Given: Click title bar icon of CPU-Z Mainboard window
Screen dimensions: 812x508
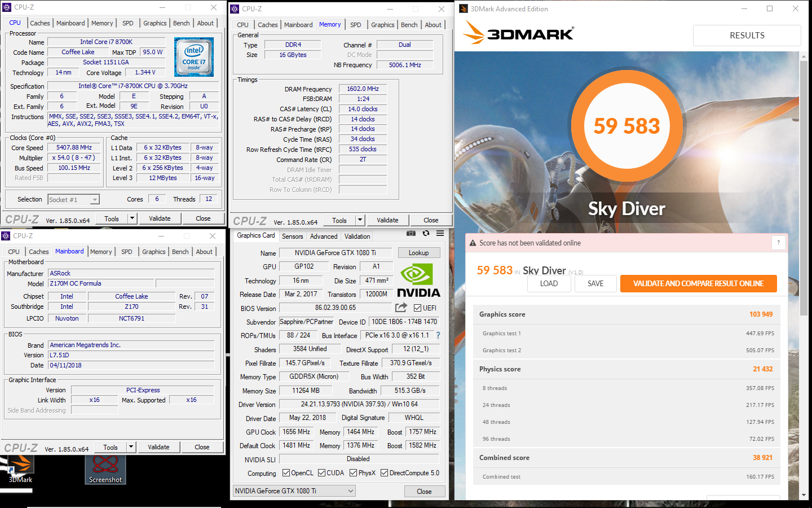Looking at the screenshot, I should (x=6, y=235).
